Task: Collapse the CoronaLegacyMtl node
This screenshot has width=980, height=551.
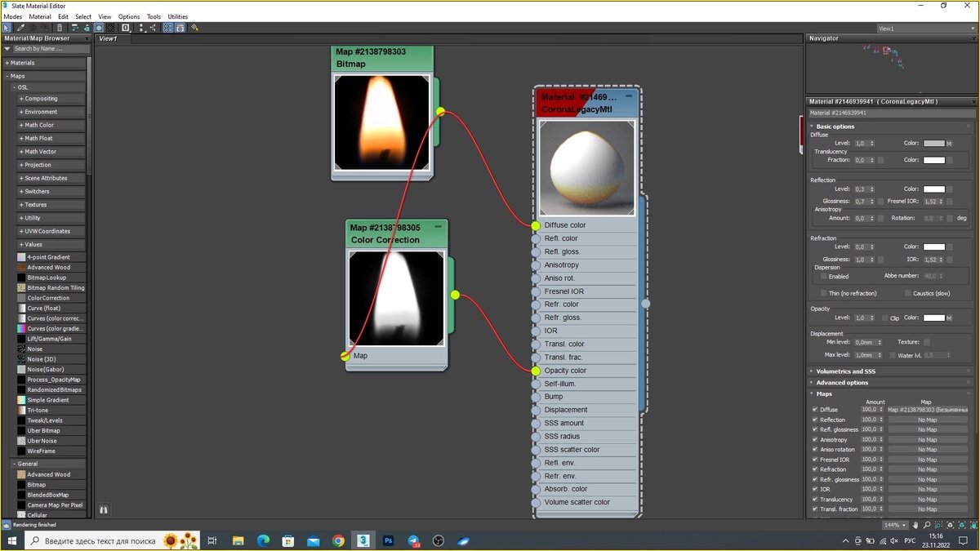Action: tap(629, 96)
